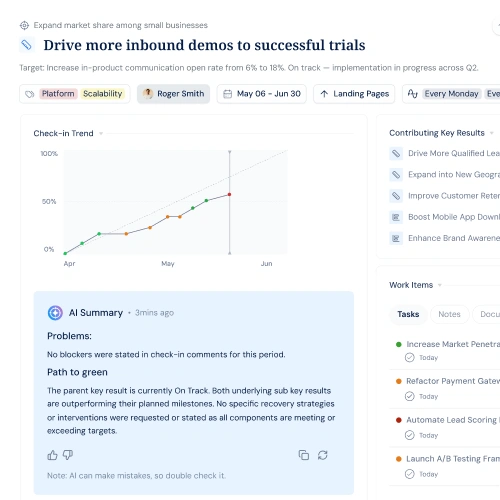
Task: Open Improve Customer Retention key result
Action: [454, 196]
